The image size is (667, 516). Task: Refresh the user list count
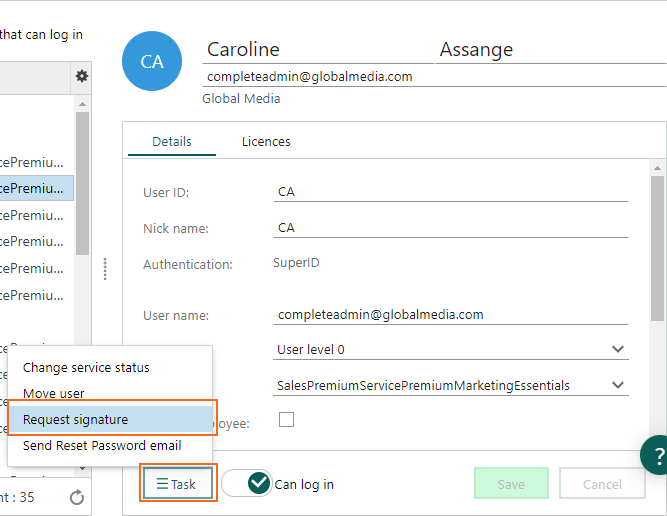click(x=77, y=497)
